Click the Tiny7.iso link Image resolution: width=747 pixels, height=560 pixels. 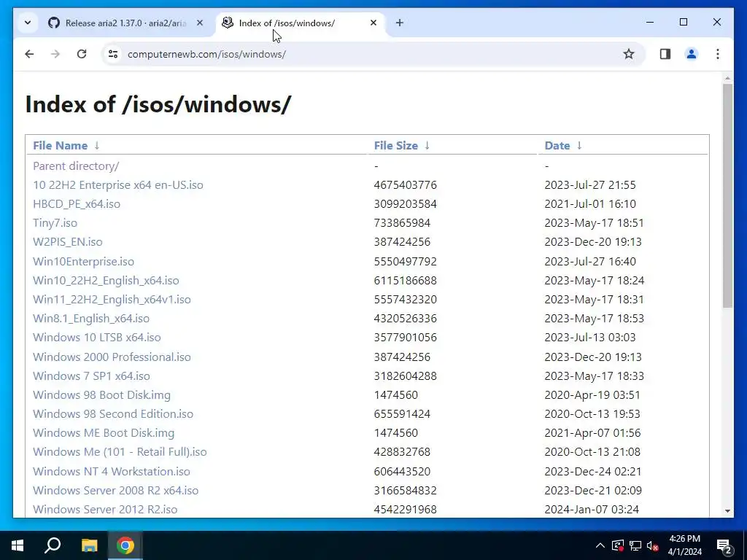click(55, 223)
